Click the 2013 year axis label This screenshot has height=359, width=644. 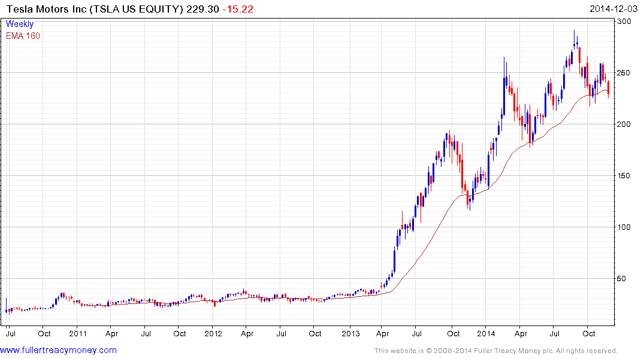pyautogui.click(x=350, y=333)
